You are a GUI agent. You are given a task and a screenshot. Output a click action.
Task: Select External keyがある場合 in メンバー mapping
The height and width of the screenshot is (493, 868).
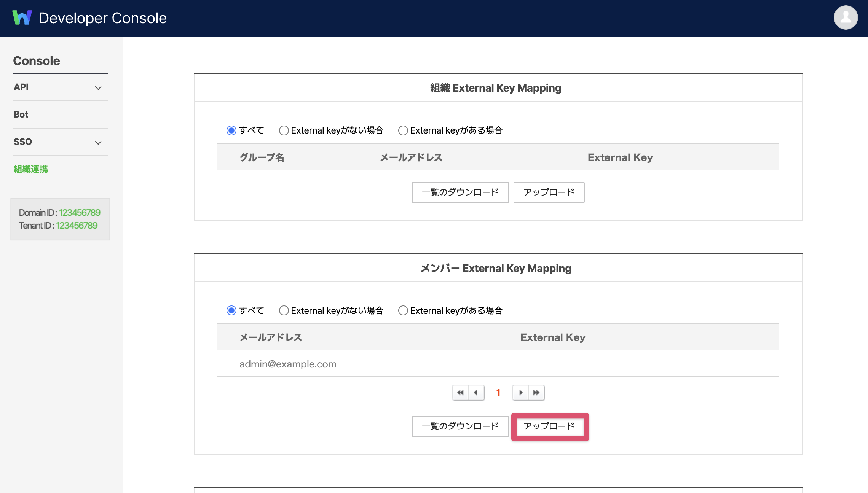pyautogui.click(x=403, y=310)
